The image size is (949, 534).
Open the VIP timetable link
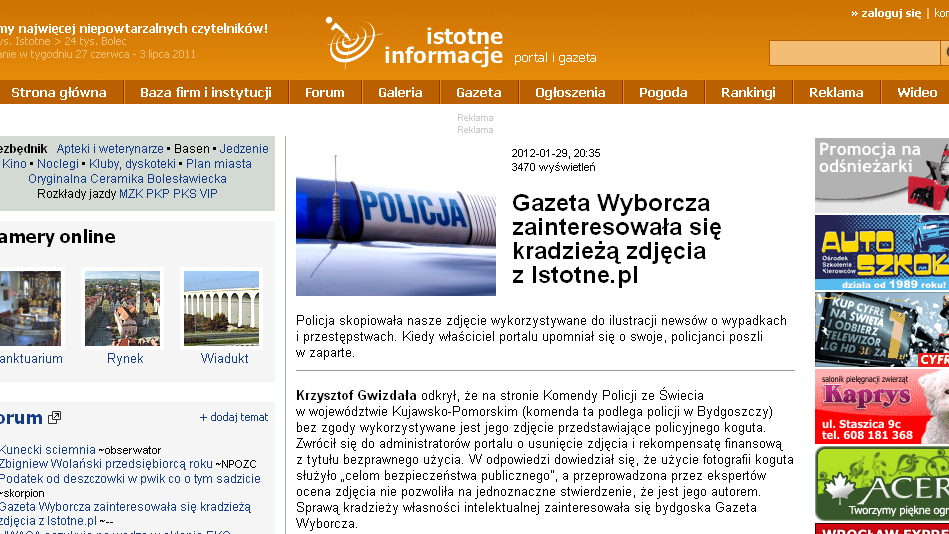[208, 194]
